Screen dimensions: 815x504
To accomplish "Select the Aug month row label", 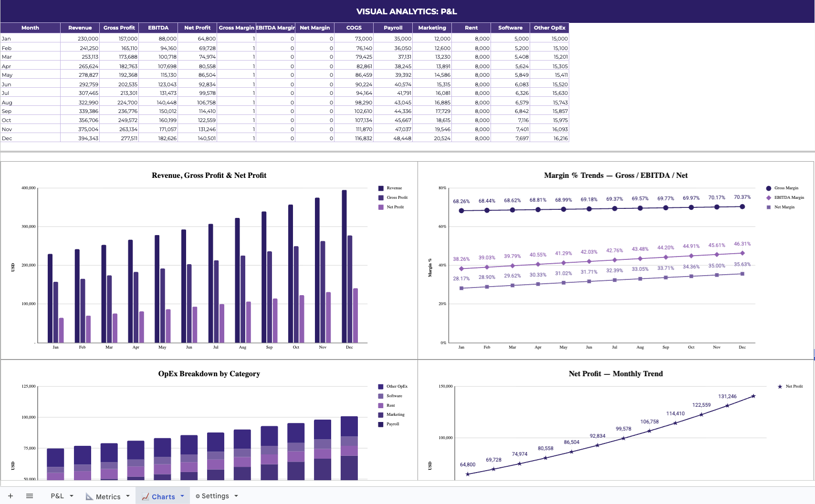I will point(30,103).
